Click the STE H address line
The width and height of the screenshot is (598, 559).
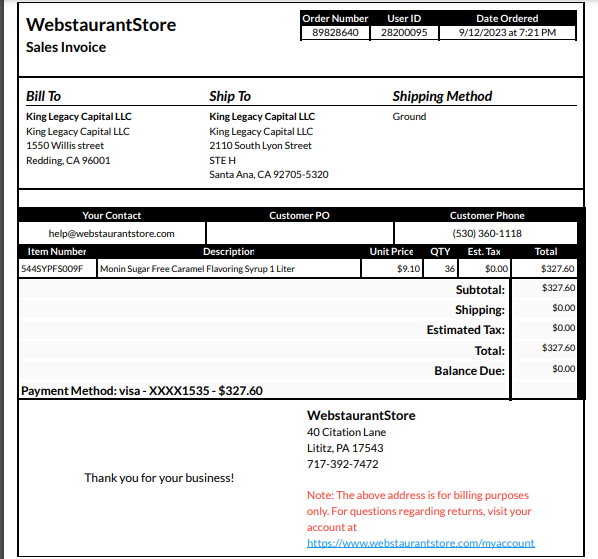point(222,161)
